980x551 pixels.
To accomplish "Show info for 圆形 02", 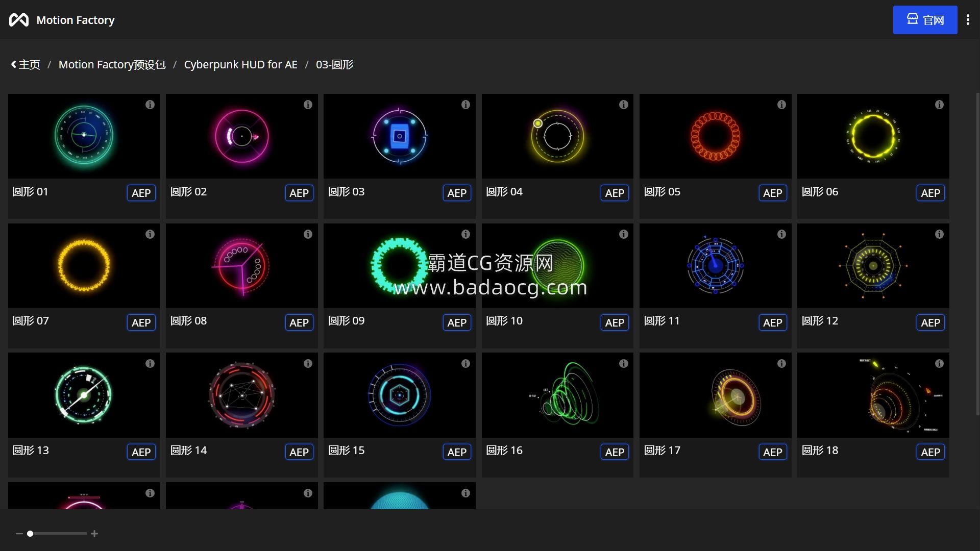I will (x=308, y=105).
